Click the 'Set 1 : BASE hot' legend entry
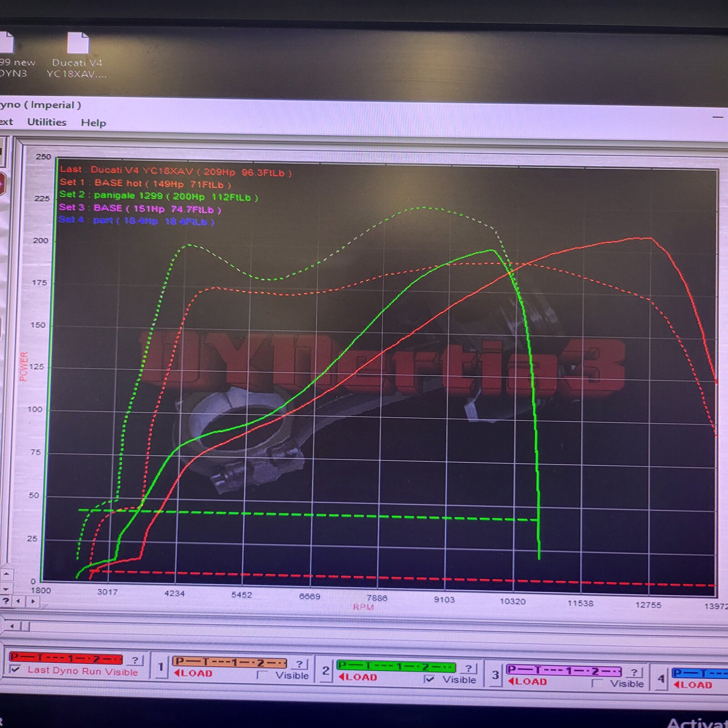The height and width of the screenshot is (728, 728). [146, 183]
